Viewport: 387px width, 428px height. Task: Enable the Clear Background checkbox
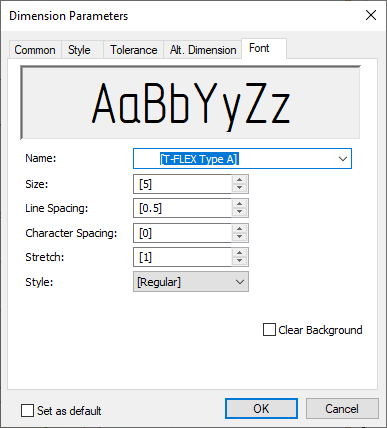coord(269,330)
